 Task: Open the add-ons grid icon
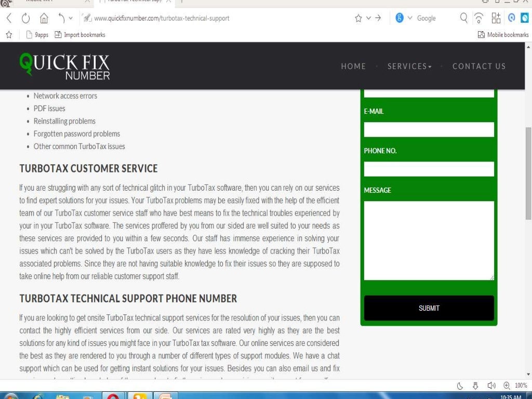[496, 18]
